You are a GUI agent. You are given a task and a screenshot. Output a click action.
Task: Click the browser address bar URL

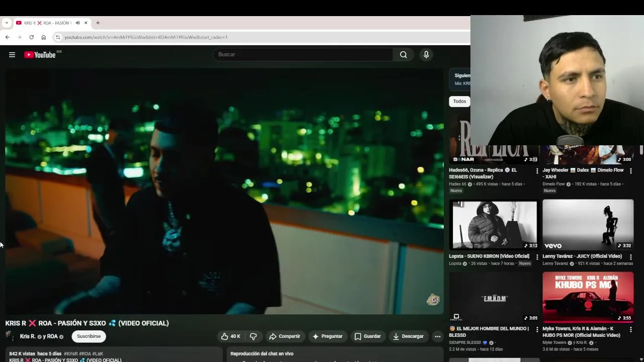[146, 37]
